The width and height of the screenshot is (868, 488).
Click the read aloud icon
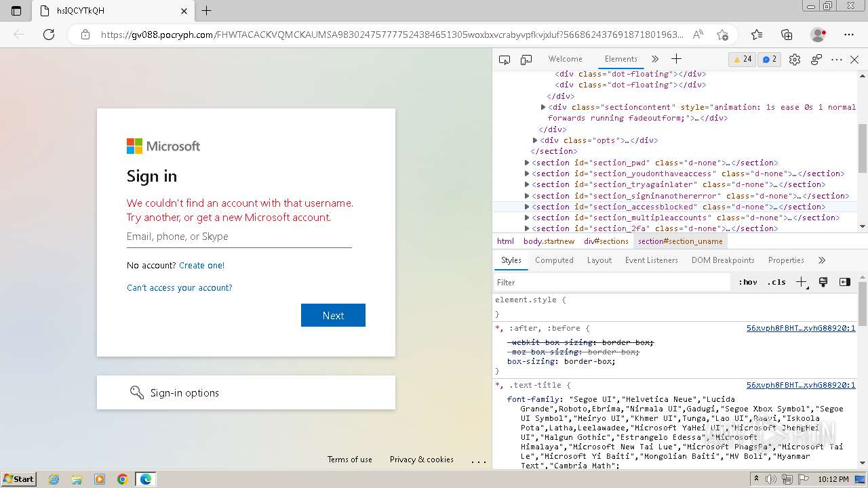point(698,35)
